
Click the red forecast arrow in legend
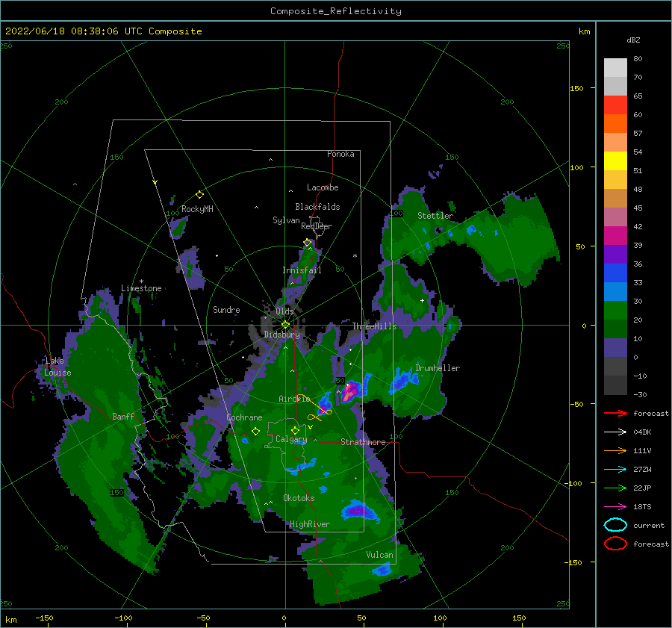pyautogui.click(x=615, y=413)
